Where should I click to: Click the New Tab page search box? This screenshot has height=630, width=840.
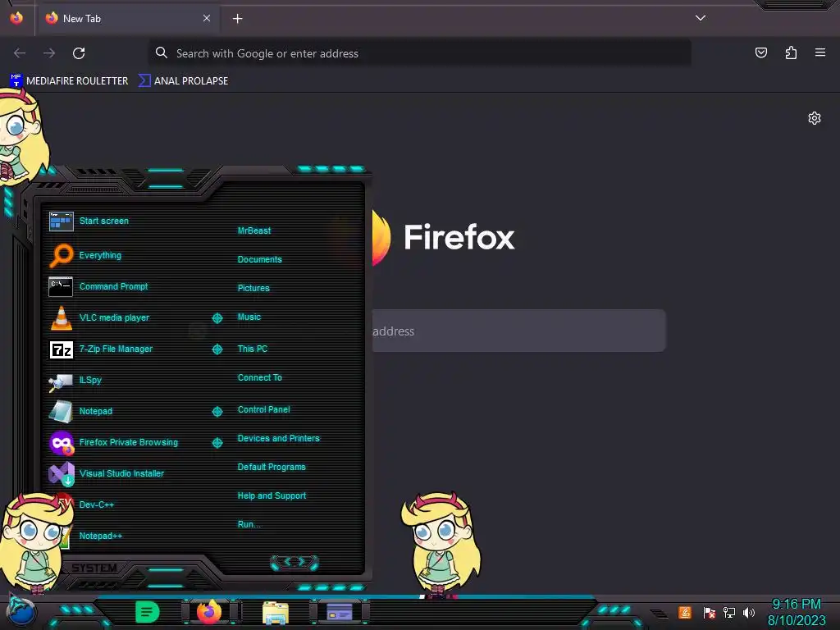518,331
